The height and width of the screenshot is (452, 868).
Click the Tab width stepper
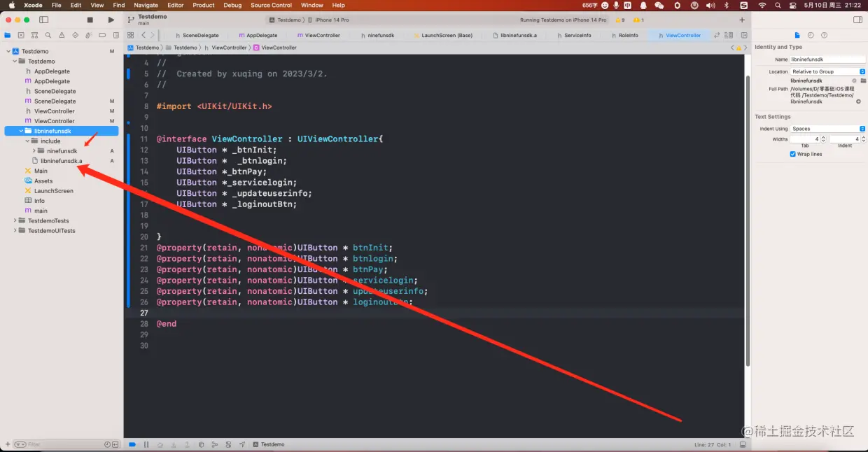point(823,139)
